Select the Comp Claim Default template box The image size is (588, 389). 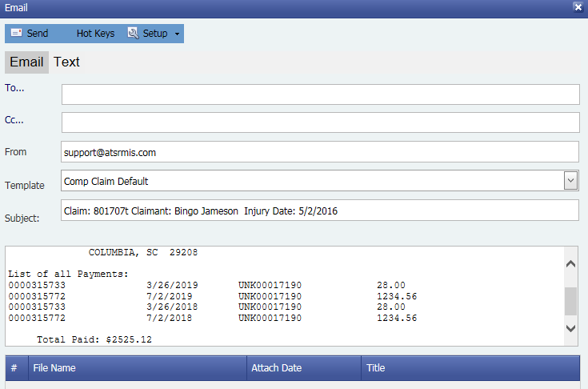tap(312, 181)
